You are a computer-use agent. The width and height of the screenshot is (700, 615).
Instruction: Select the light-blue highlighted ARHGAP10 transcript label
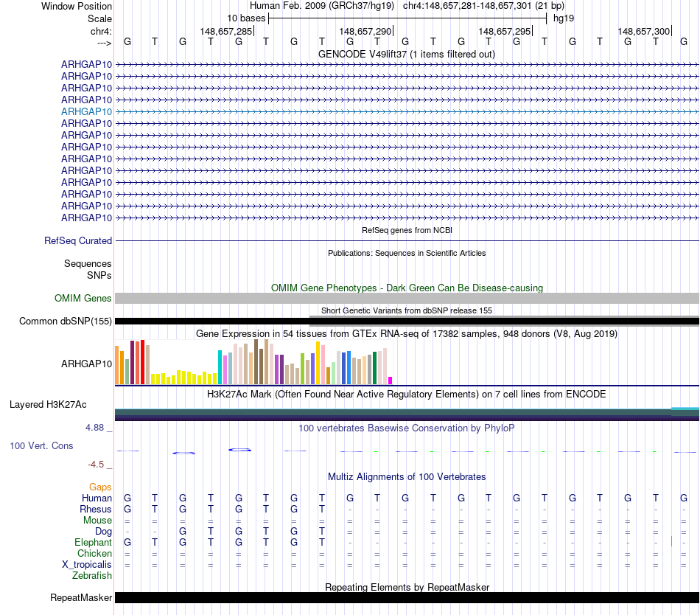(87, 111)
